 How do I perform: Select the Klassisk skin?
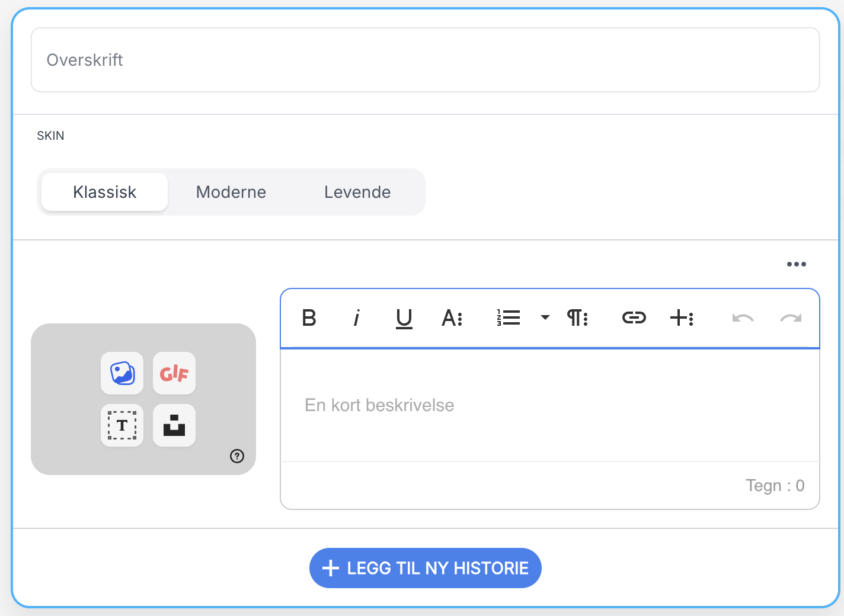click(105, 192)
